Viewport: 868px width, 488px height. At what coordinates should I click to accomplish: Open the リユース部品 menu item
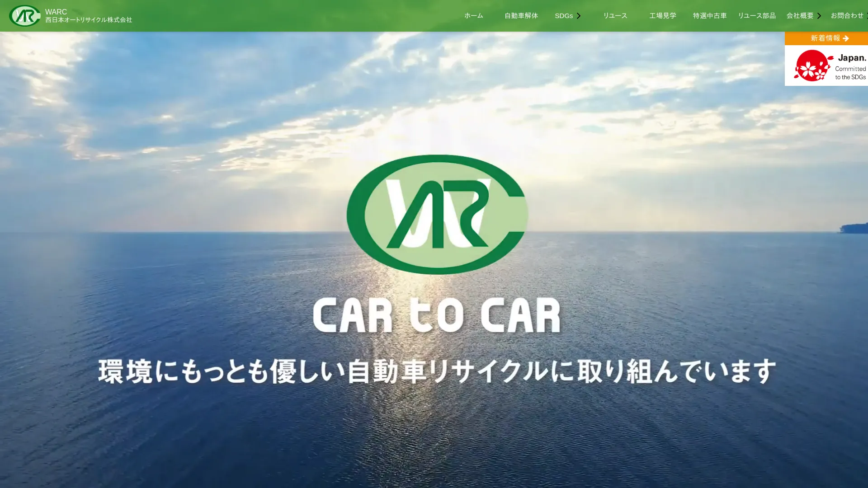(757, 16)
